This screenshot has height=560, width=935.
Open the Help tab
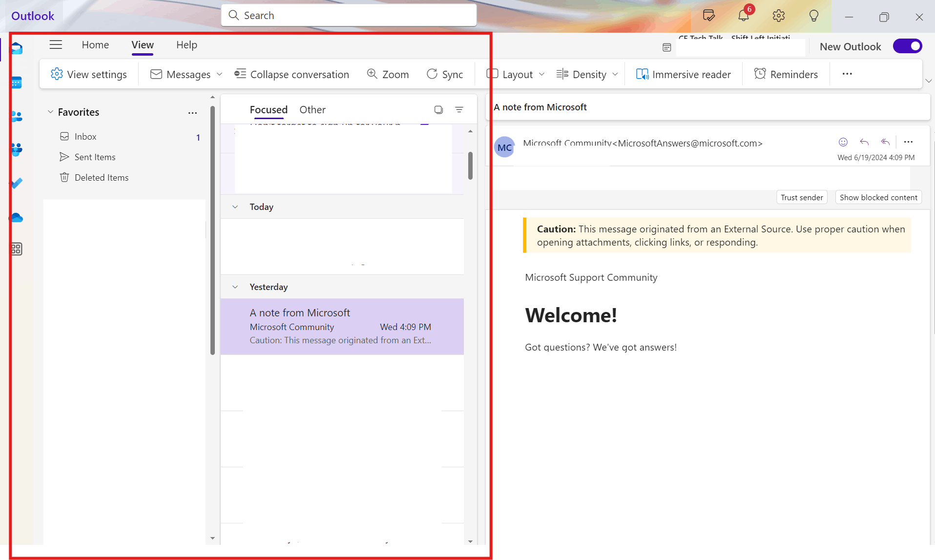pyautogui.click(x=187, y=45)
